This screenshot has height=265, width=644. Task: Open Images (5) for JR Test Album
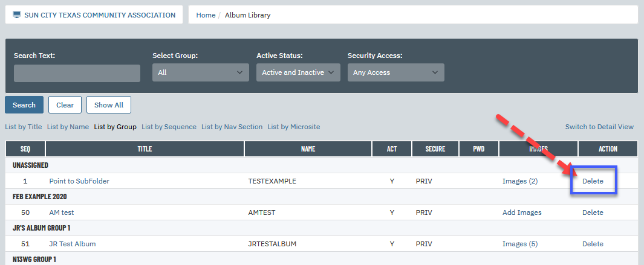520,244
